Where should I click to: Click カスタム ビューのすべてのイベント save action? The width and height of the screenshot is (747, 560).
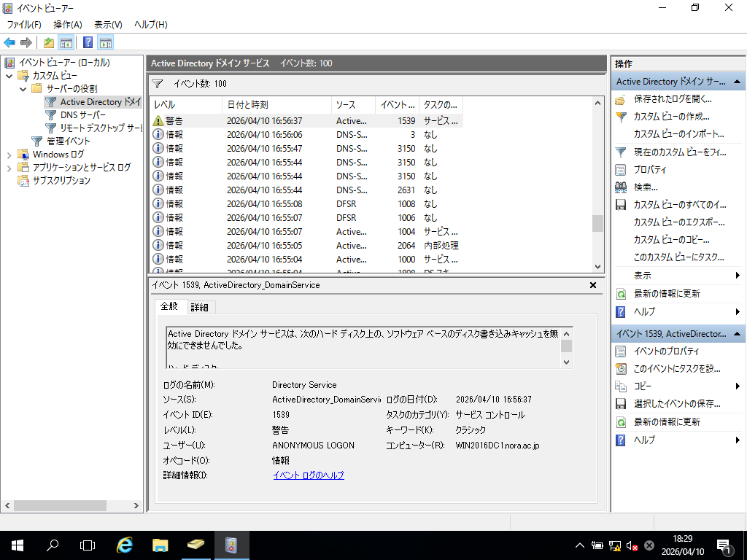tap(679, 205)
